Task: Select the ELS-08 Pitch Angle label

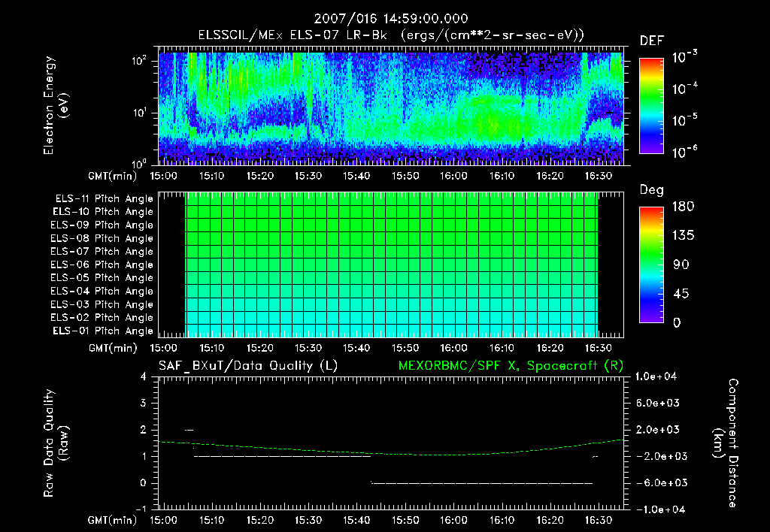Action: [x=102, y=238]
